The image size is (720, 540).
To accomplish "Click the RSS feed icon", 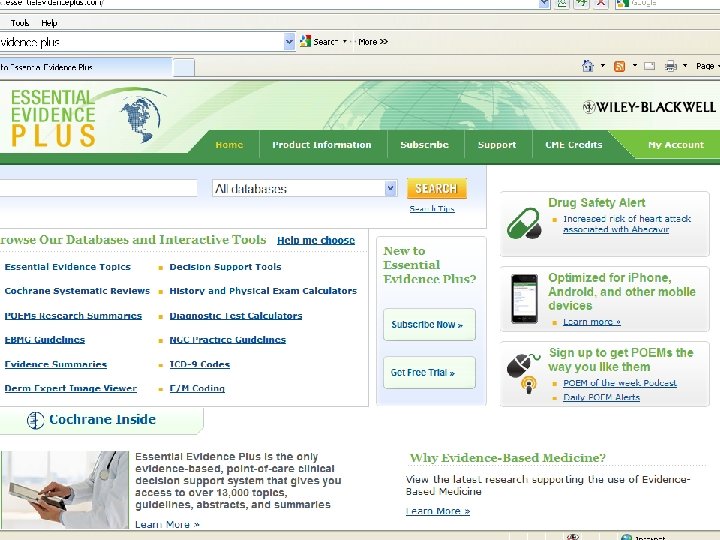I will [619, 67].
